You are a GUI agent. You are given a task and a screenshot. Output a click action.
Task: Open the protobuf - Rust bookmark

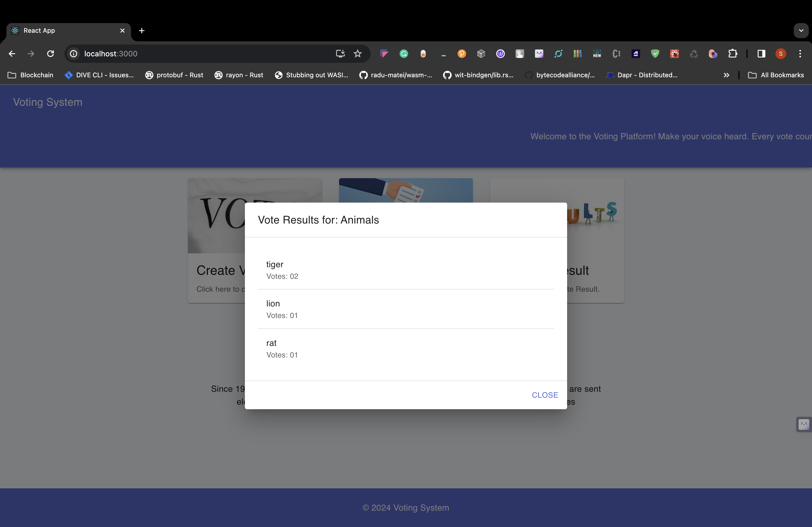point(174,75)
